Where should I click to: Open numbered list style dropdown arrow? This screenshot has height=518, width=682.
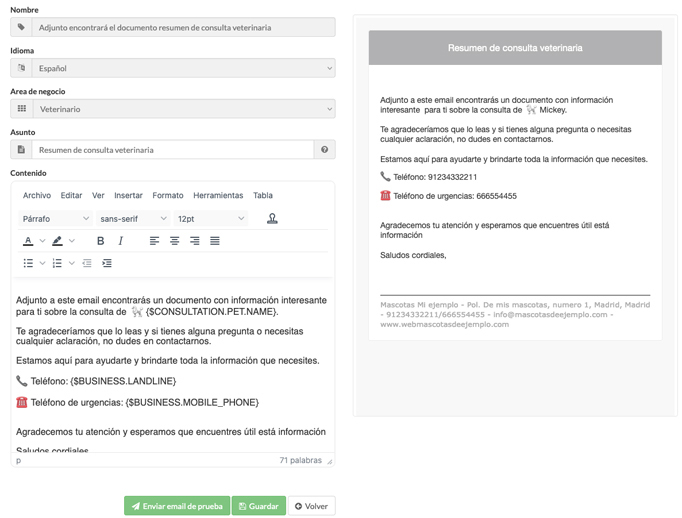(x=72, y=263)
